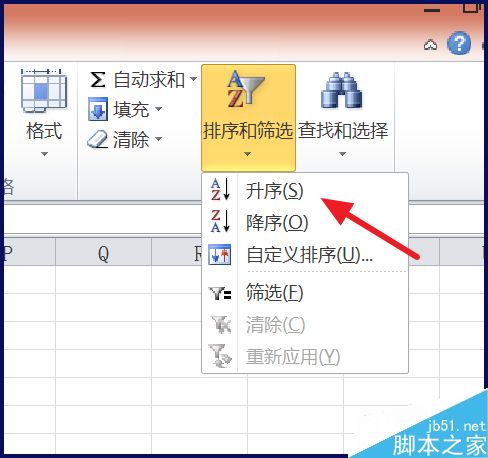The image size is (488, 458).
Task: Click the A-Z ascending sort icon
Action: coord(220,189)
